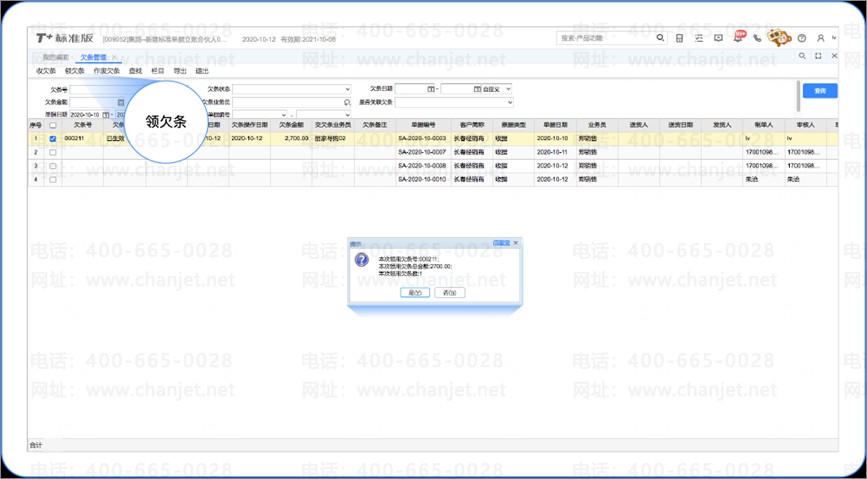Click the search icon on the tab bar
The image size is (867, 479).
coord(802,56)
